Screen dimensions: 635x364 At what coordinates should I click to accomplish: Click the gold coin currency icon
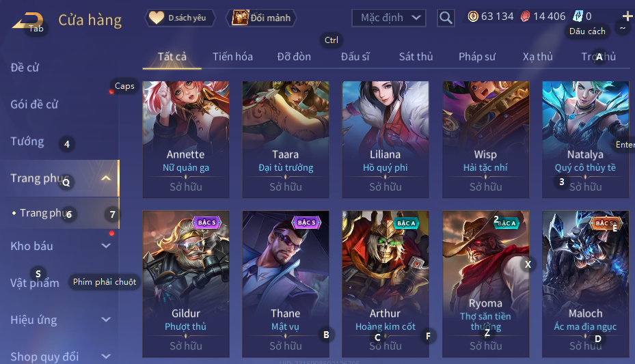coord(473,16)
